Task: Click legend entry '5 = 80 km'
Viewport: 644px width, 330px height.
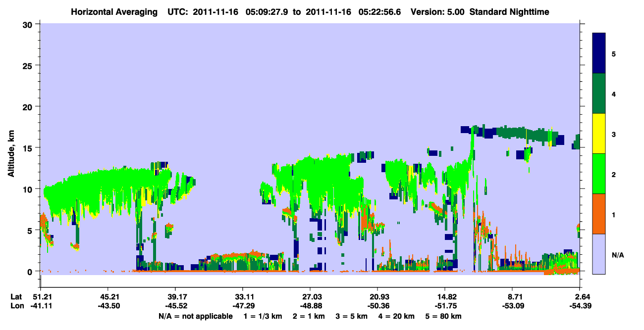Action: point(444,316)
